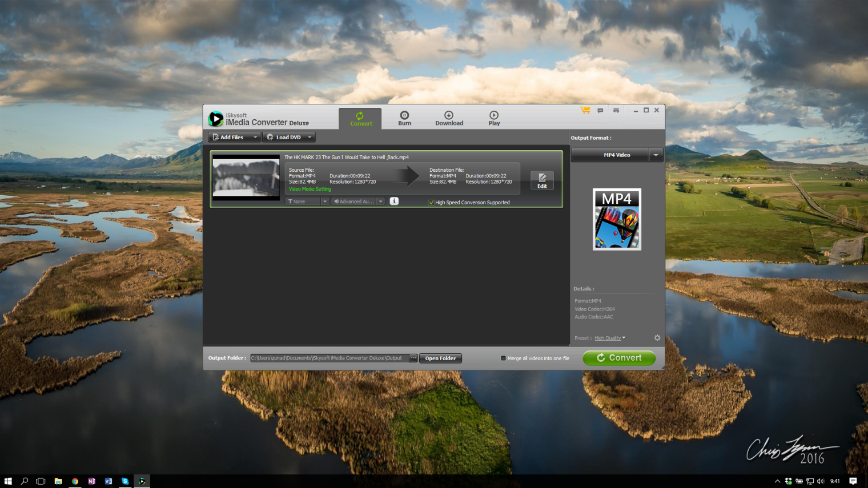Open the subtitle 'None' dropdown
This screenshot has width=868, height=488.
pos(307,201)
